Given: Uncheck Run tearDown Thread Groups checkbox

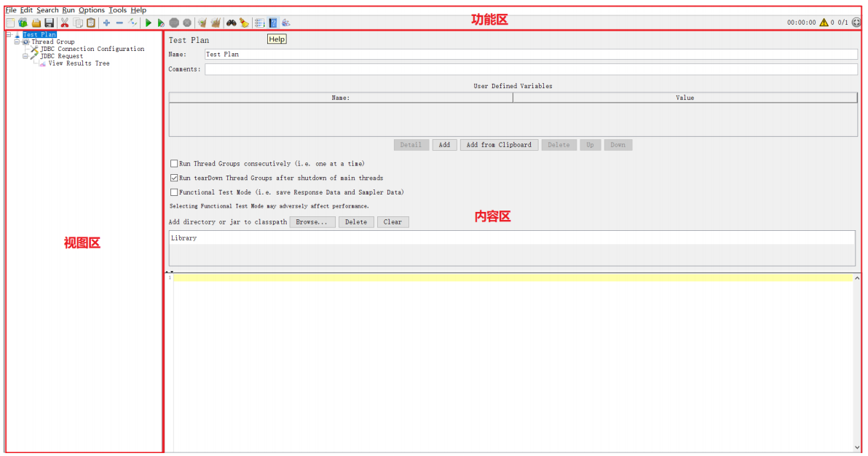Looking at the screenshot, I should point(174,178).
